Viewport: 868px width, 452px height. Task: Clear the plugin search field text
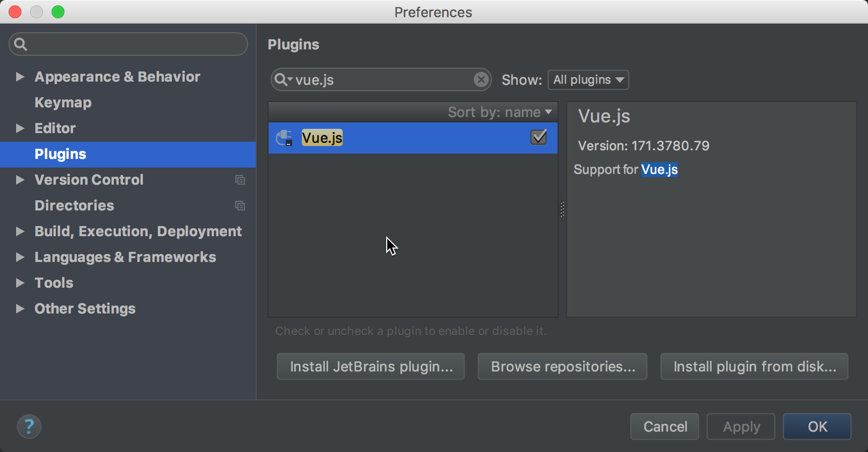click(x=481, y=80)
